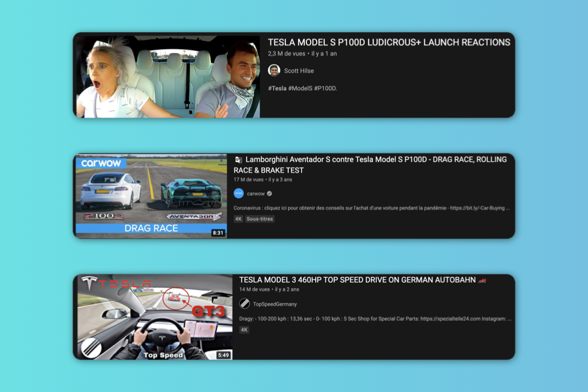Go to the Scott Hilse channel name

pyautogui.click(x=299, y=71)
